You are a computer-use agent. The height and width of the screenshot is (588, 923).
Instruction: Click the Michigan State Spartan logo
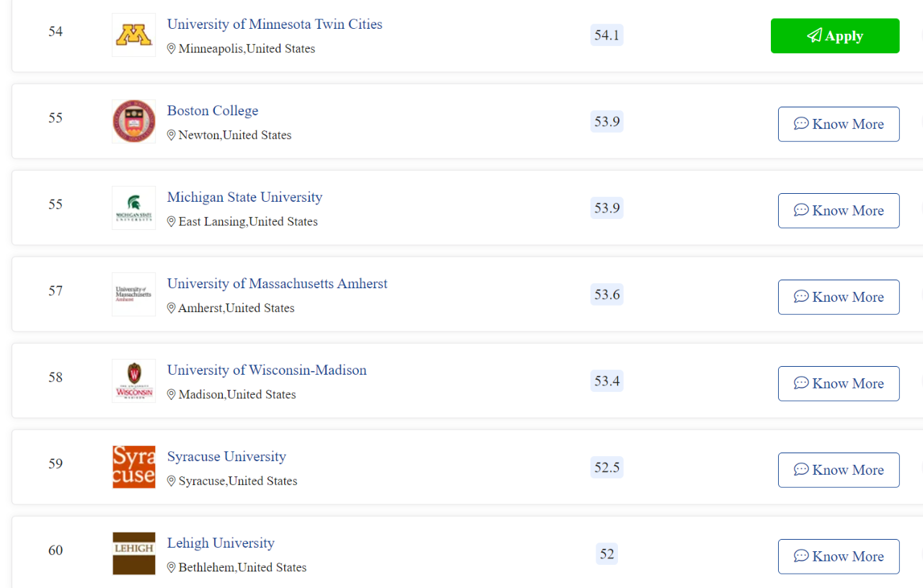133,208
